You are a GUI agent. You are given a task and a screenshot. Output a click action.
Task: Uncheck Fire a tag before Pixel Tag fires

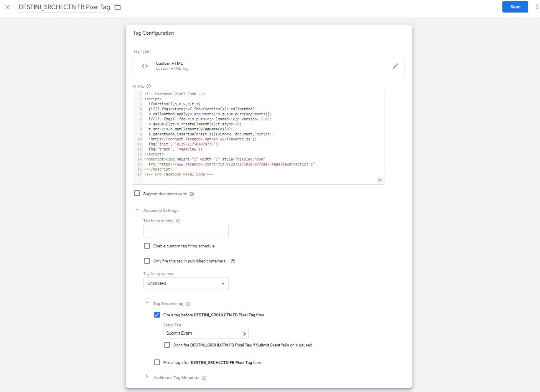[x=157, y=315]
